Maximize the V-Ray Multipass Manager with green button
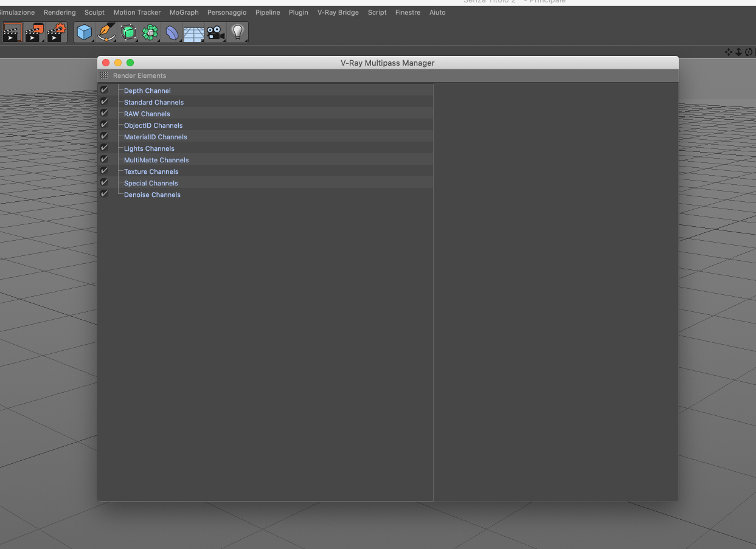 click(x=130, y=63)
